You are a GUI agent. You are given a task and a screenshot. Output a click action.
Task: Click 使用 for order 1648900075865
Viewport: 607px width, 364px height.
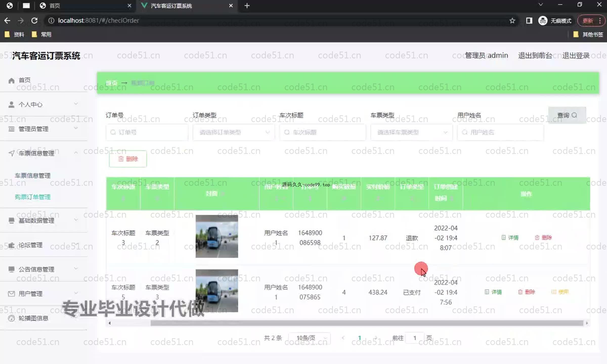click(x=560, y=292)
